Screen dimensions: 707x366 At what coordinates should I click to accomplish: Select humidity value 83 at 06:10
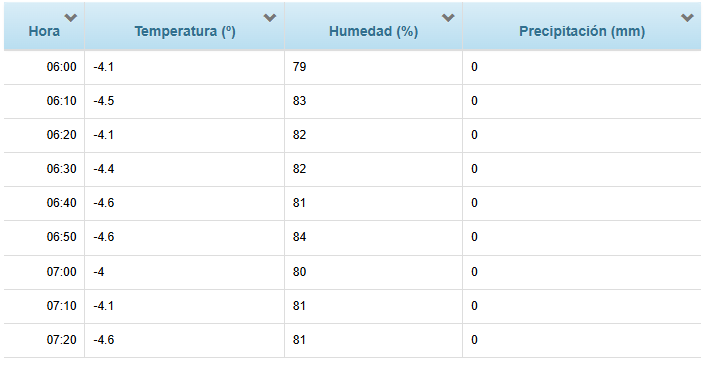coord(373,101)
